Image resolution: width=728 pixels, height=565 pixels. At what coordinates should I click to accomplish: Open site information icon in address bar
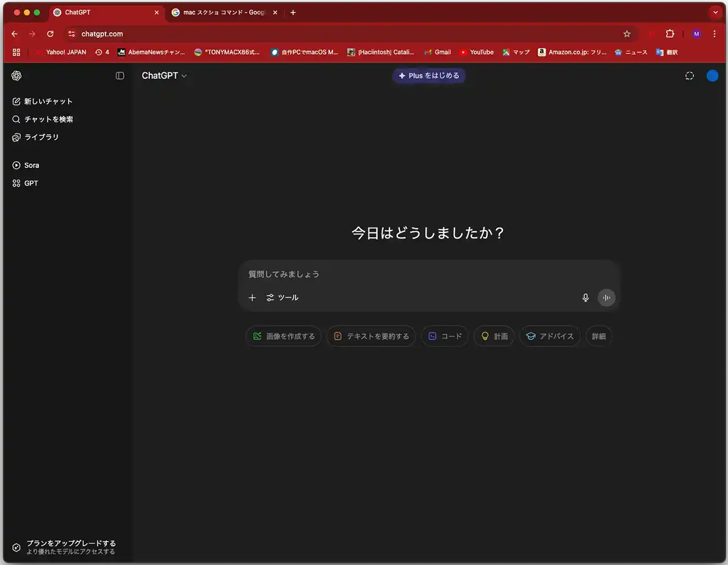pyautogui.click(x=72, y=34)
